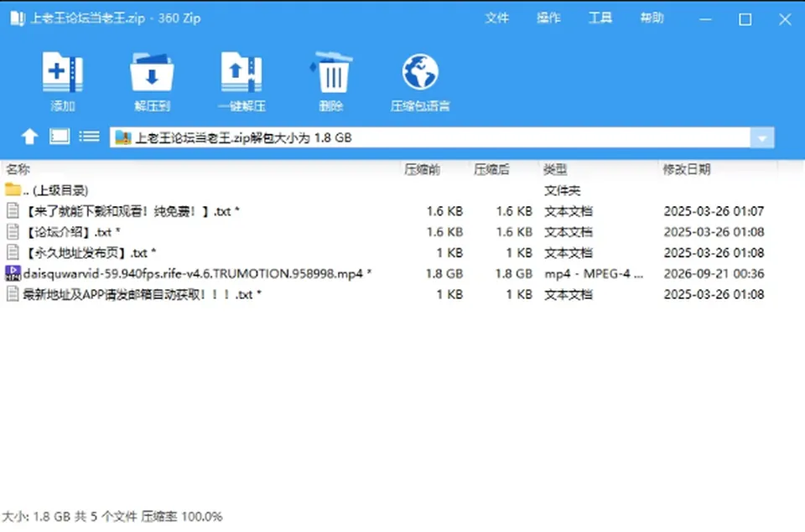Viewport: 805px width, 532px height.
Task: Run 一键解压 one-click extract
Action: pyautogui.click(x=241, y=72)
